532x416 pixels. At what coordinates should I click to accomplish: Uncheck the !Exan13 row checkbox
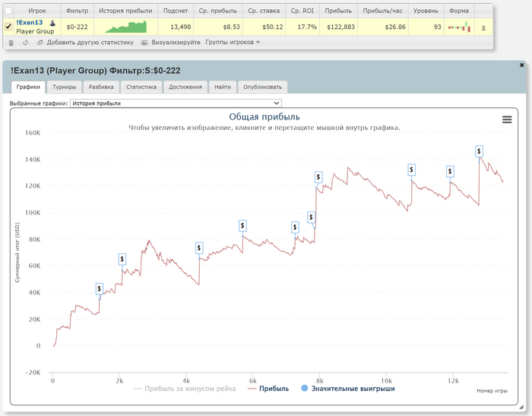pos(8,27)
